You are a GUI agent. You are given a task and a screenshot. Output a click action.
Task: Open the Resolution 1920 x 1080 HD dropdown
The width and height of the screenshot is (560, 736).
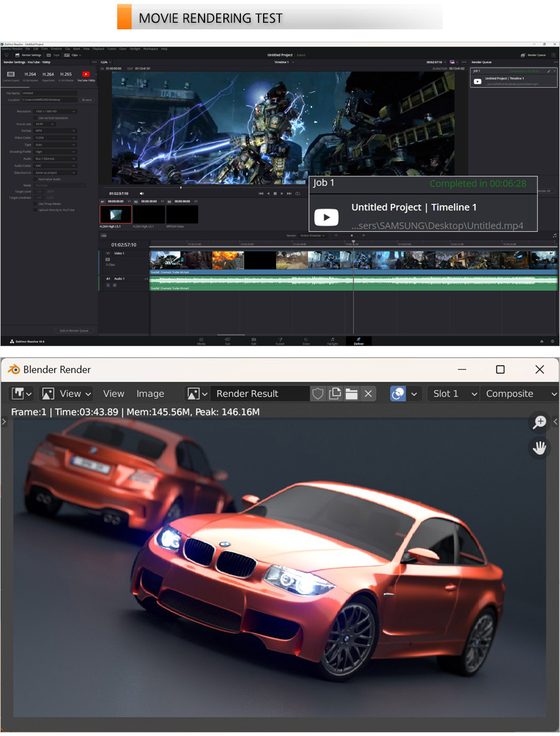click(x=55, y=111)
